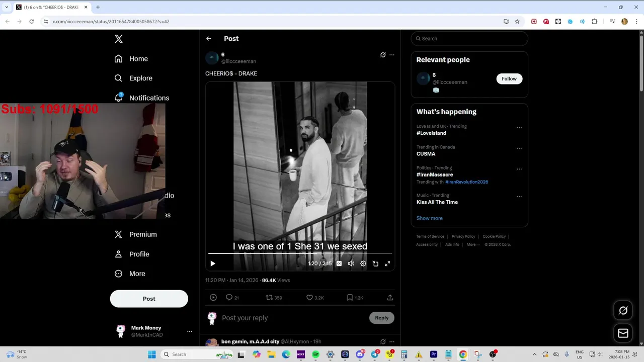
Task: Open the More sidebar menu
Action: pos(130,274)
